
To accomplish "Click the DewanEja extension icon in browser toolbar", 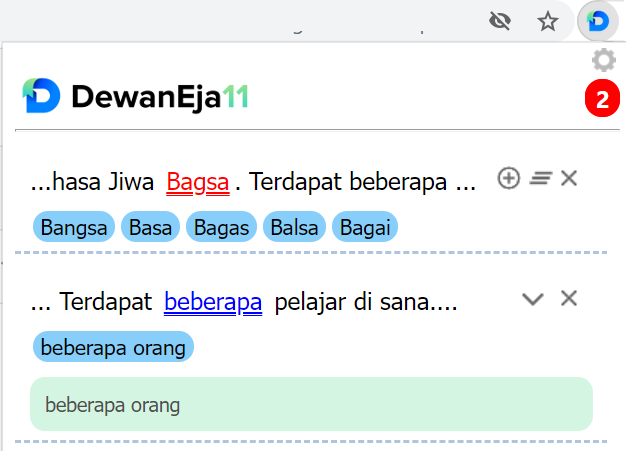I will 598,21.
